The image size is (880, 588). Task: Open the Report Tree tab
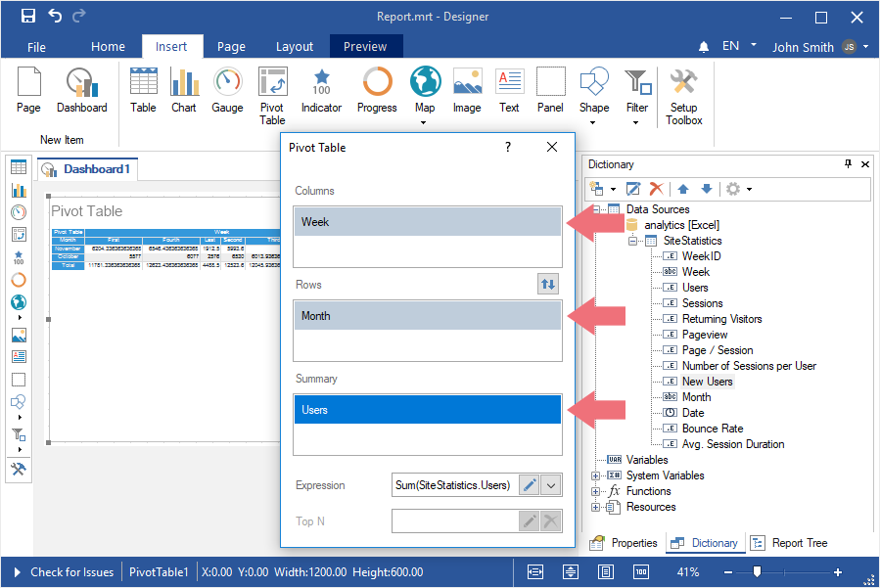pyautogui.click(x=789, y=543)
